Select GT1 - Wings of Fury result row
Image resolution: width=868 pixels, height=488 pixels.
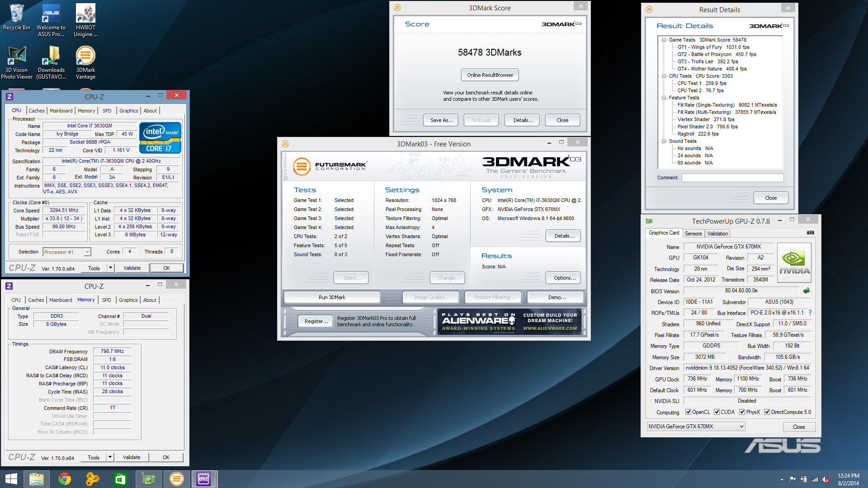tap(713, 47)
